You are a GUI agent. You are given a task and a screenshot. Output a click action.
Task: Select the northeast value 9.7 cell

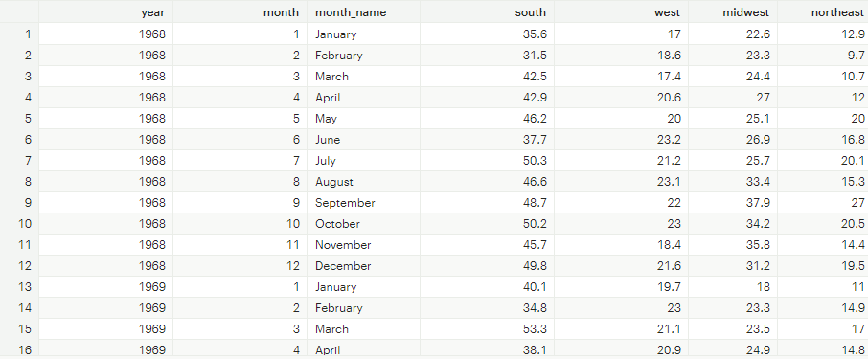[x=823, y=56]
